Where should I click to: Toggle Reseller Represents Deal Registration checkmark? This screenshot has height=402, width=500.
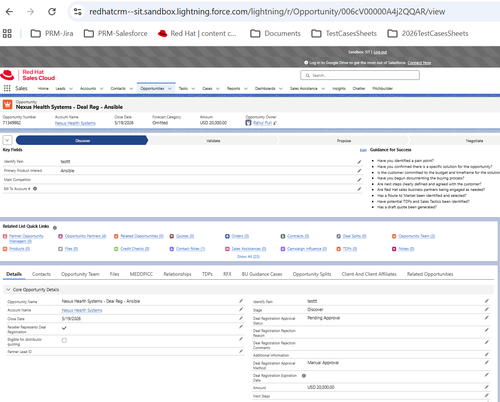64,328
